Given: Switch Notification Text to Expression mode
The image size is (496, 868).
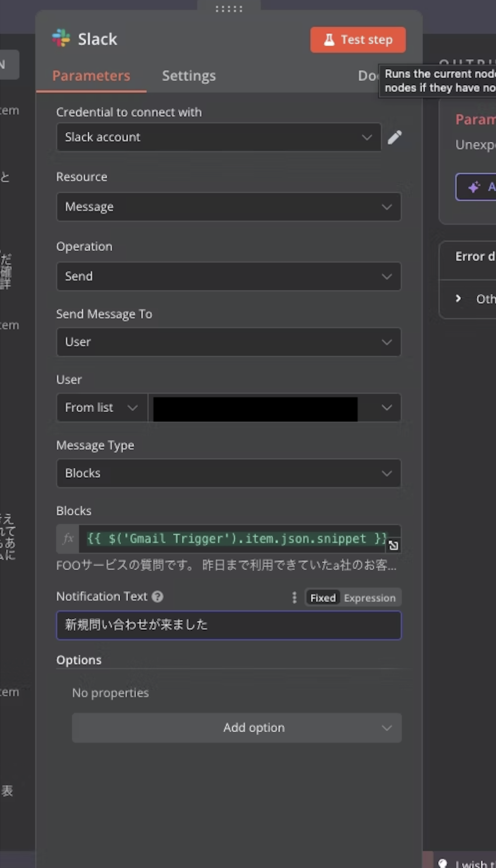Looking at the screenshot, I should click(x=370, y=598).
